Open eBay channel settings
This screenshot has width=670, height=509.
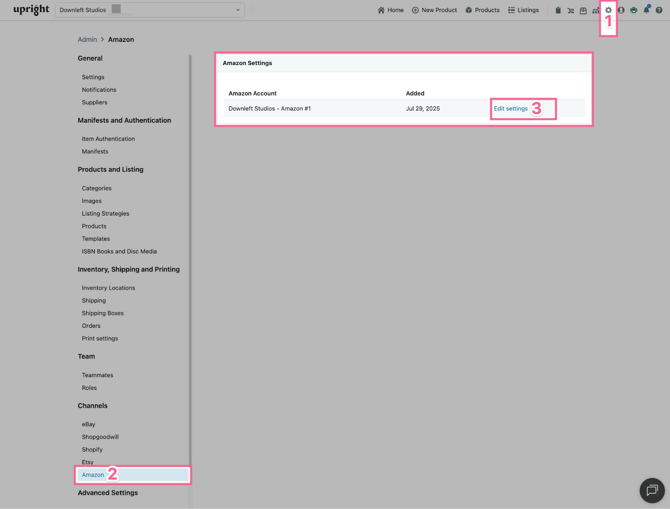[88, 424]
